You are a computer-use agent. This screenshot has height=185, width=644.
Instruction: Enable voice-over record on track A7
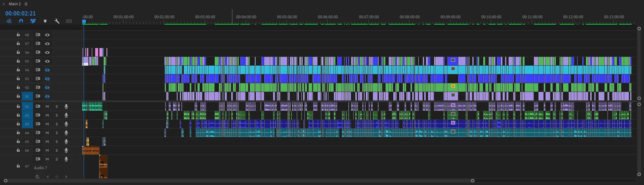pos(66,159)
